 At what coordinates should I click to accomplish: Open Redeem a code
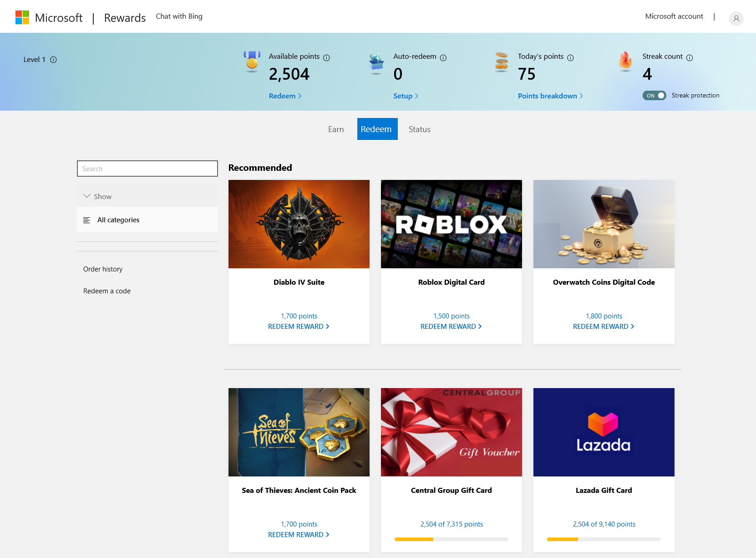click(x=107, y=291)
